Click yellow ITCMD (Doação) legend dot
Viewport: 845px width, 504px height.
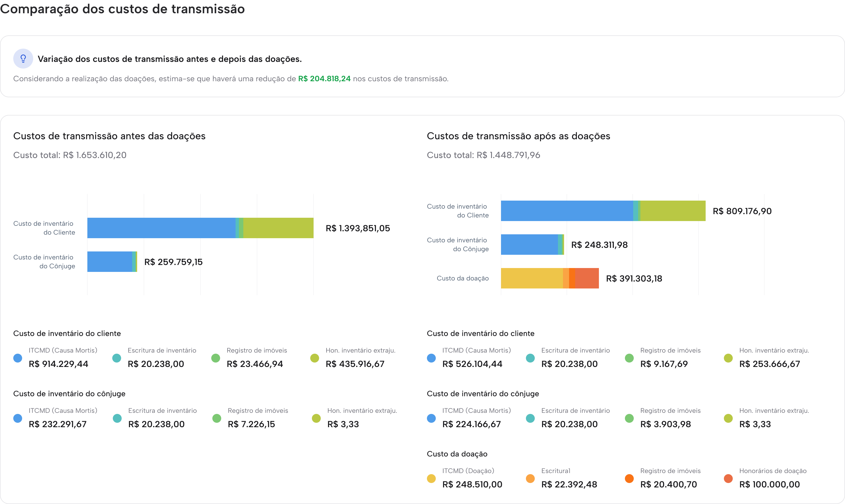tap(431, 479)
